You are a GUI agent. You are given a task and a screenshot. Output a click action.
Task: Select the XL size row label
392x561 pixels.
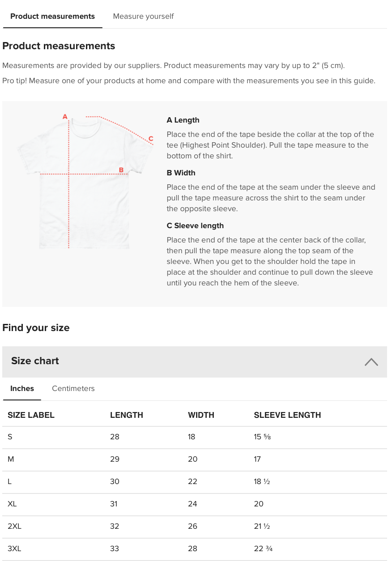pyautogui.click(x=12, y=504)
